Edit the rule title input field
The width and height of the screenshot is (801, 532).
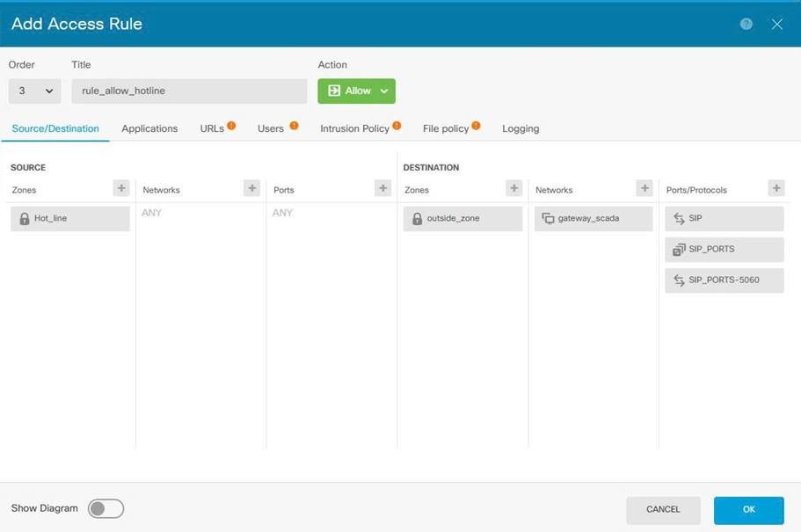[189, 91]
